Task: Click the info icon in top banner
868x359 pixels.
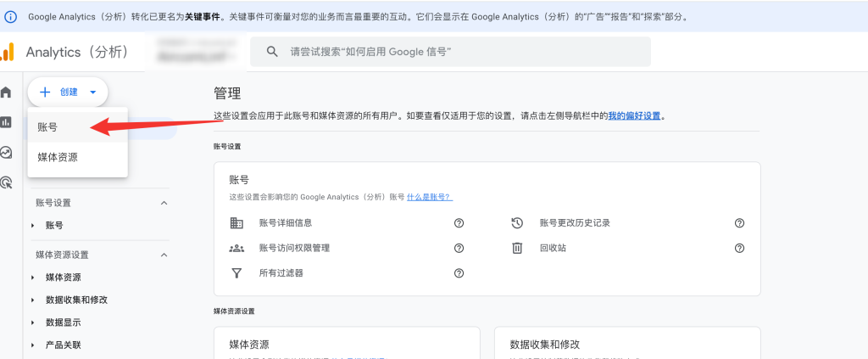Action: coord(11,17)
